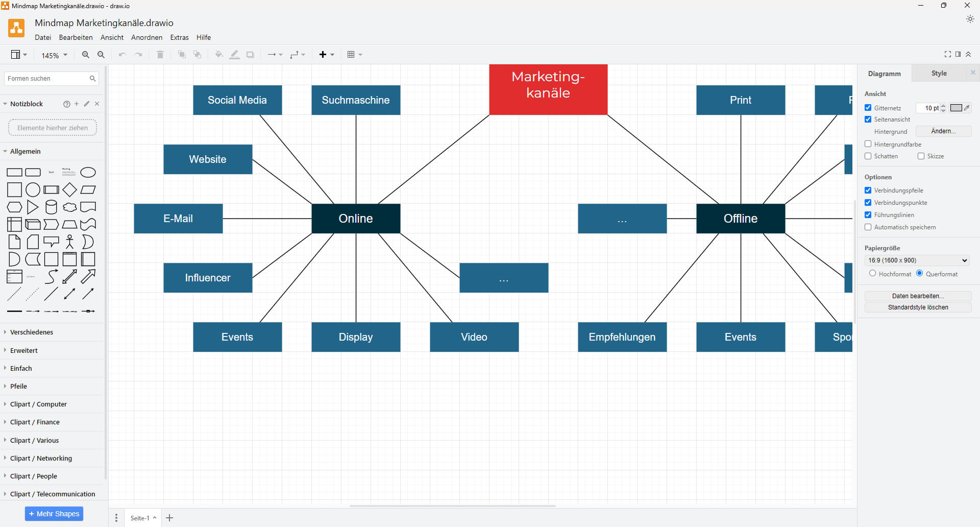Viewport: 980px width, 527px height.
Task: Expand the Verschiedenes shape category
Action: (32, 332)
